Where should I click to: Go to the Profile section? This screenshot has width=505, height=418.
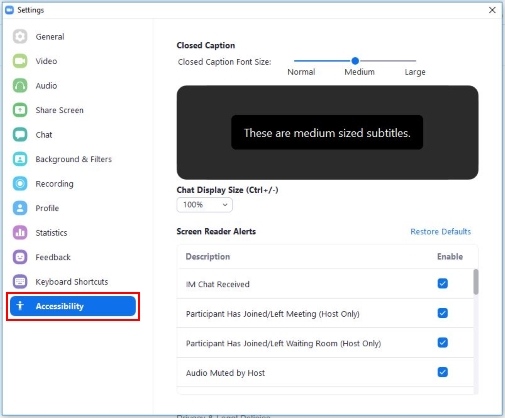coord(47,208)
